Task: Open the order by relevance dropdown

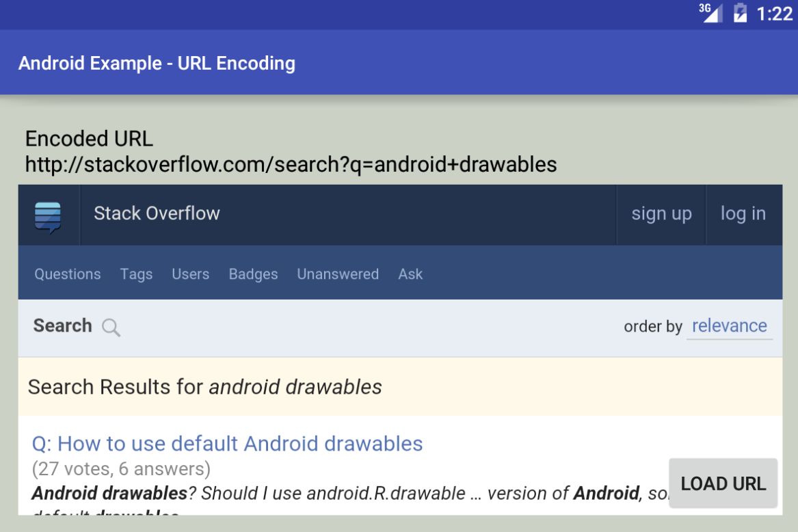Action: tap(730, 325)
